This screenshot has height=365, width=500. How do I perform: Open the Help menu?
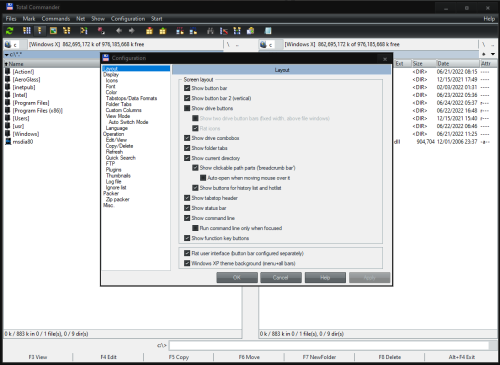(489, 19)
